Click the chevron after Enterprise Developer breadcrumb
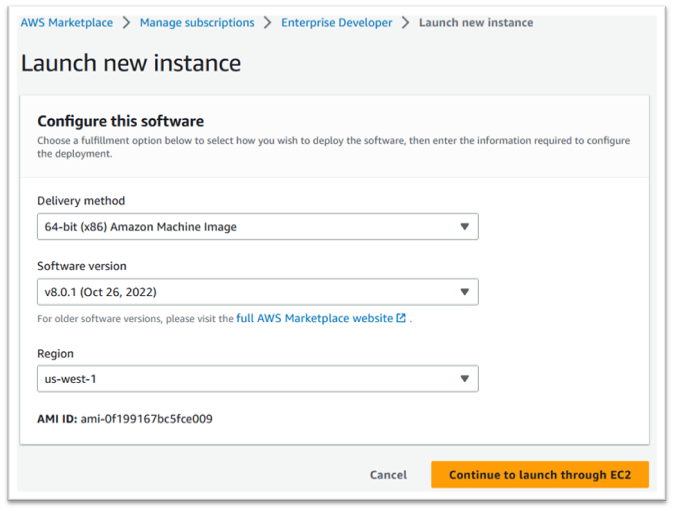Viewport: 674px width, 511px height. 406,22
